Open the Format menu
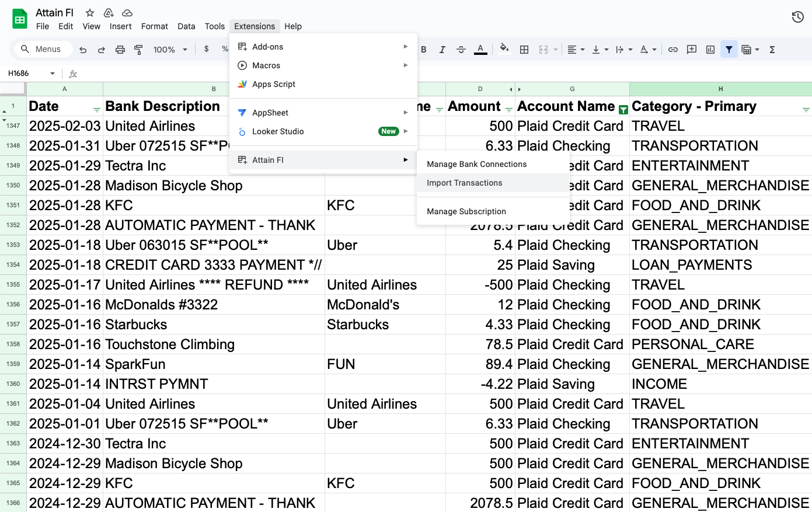 pos(154,26)
